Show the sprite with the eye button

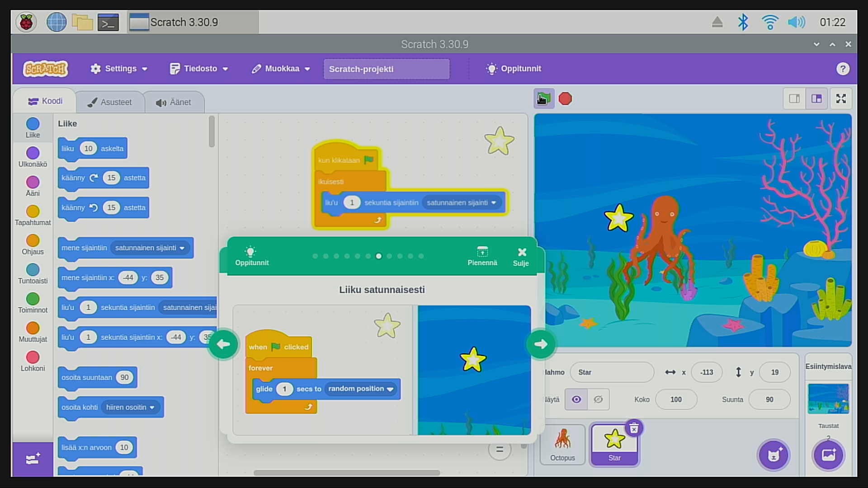tap(576, 399)
